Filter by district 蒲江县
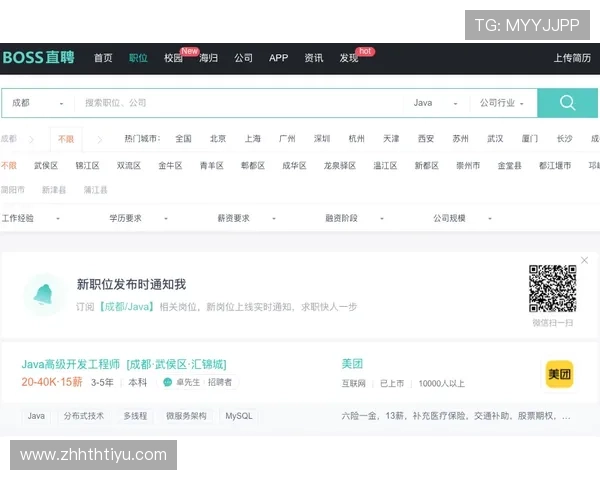600x480 pixels. pyautogui.click(x=96, y=190)
